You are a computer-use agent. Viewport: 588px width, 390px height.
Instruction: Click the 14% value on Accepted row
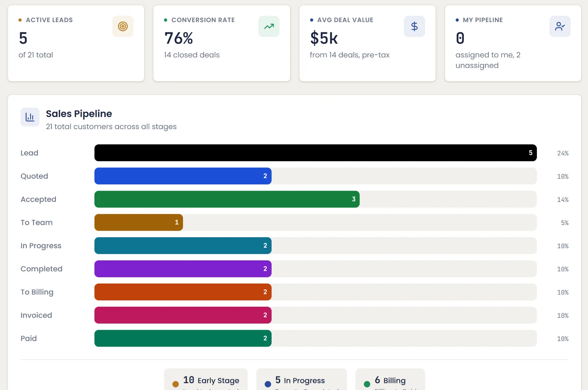(x=563, y=199)
